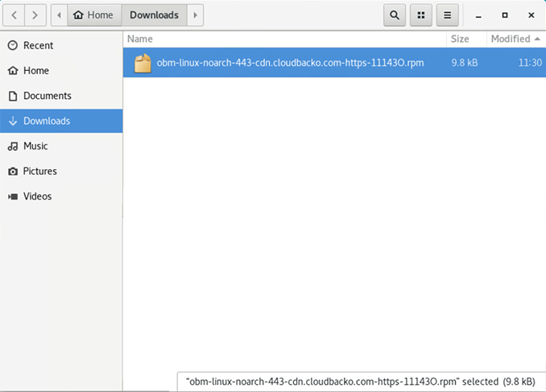Viewport: 546px width, 392px height.
Task: Select obm-linux-noarch rpm file name
Action: click(x=290, y=63)
